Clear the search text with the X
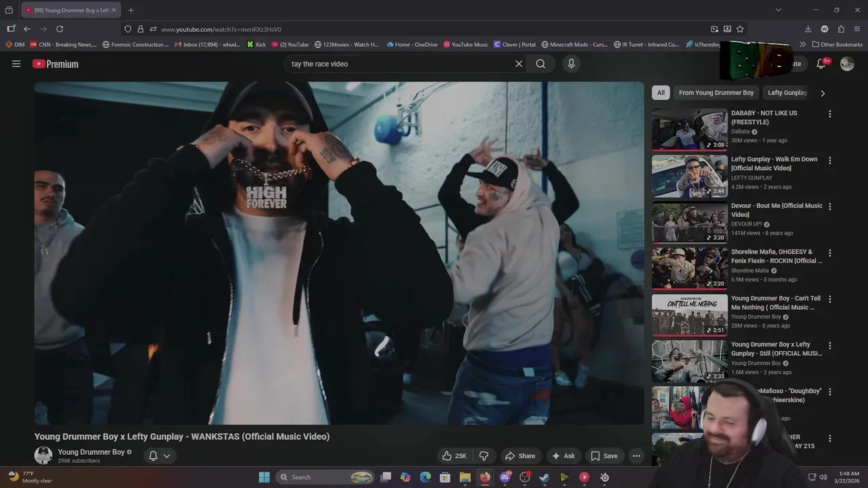The image size is (868, 488). (519, 64)
